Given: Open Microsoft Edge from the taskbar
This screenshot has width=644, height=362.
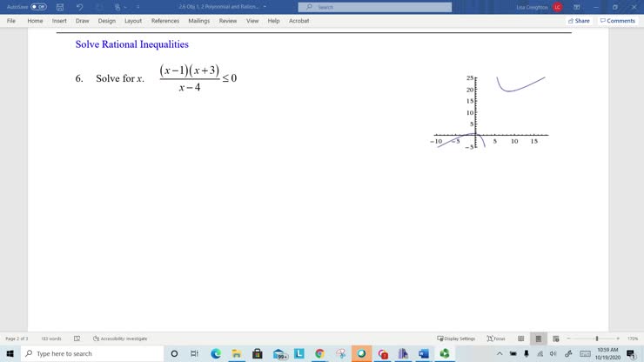Looking at the screenshot, I should pyautogui.click(x=216, y=354).
